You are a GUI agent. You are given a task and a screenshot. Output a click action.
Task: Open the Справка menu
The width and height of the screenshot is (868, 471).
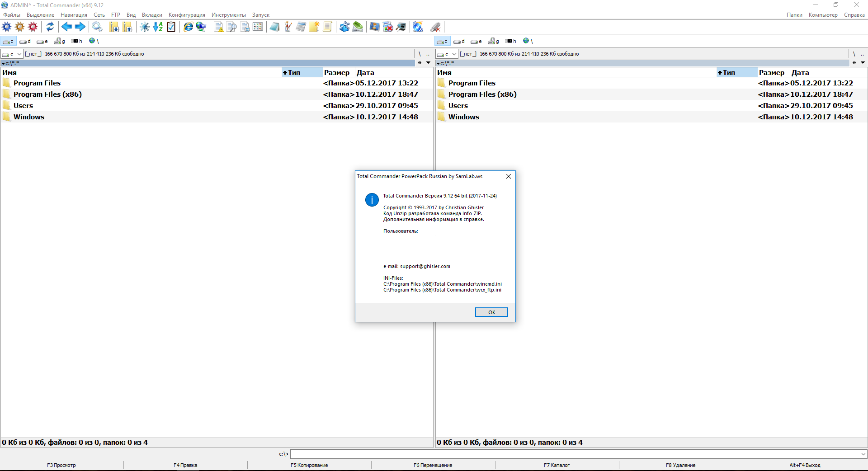click(x=854, y=15)
